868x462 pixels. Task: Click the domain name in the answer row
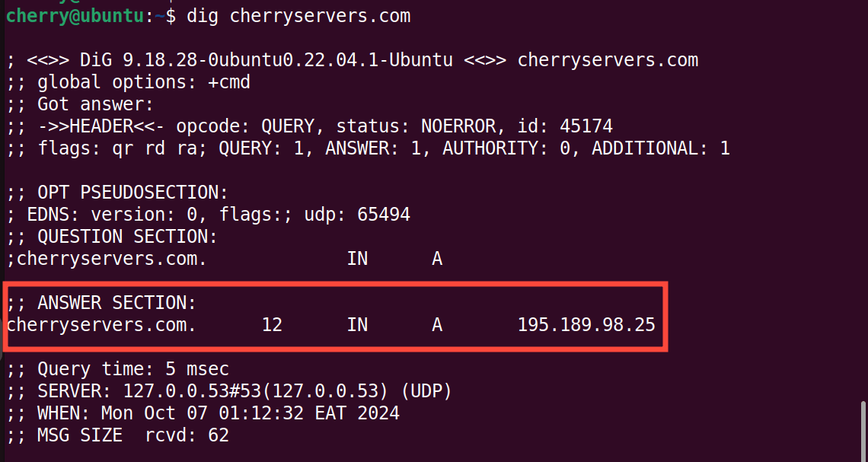pos(101,325)
